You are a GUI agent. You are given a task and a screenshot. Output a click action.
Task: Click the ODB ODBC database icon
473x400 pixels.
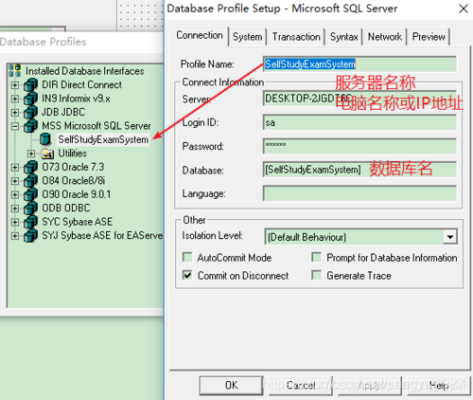[x=30, y=208]
